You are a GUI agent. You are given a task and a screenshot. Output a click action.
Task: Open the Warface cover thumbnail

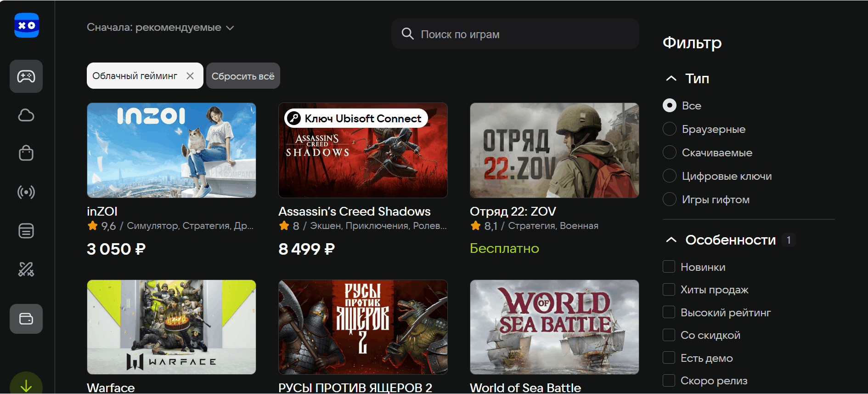click(x=171, y=327)
